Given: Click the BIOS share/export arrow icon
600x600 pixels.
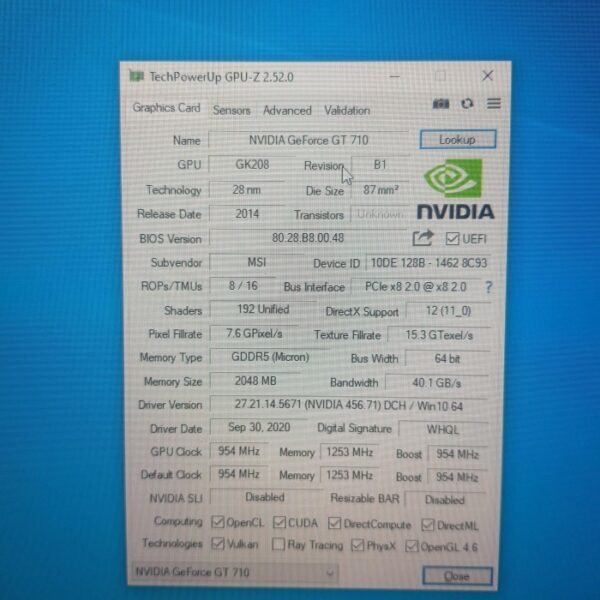Looking at the screenshot, I should click(423, 238).
